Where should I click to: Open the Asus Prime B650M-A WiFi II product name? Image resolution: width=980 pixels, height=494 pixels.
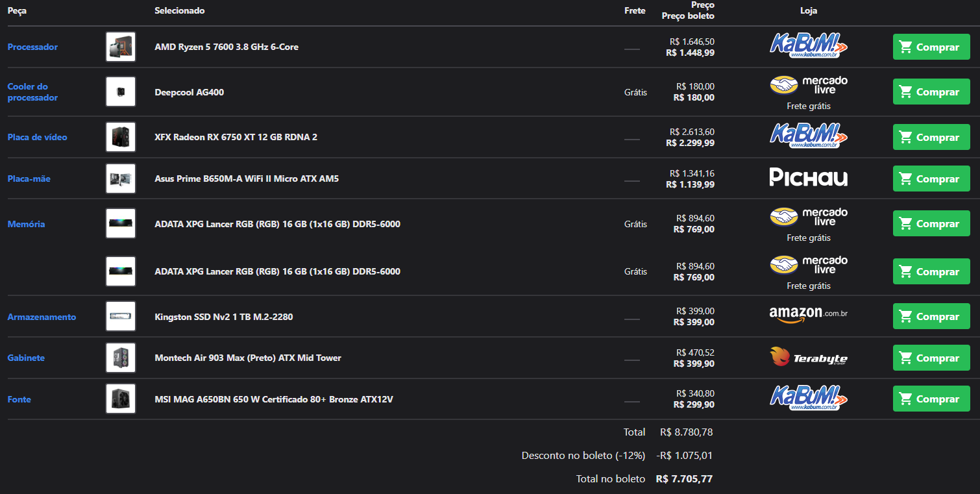tap(247, 179)
